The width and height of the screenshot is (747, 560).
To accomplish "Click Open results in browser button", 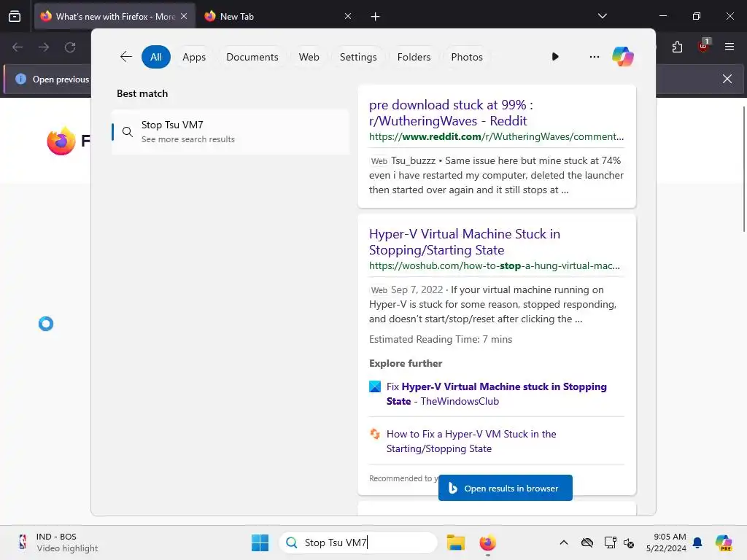I will click(x=505, y=488).
